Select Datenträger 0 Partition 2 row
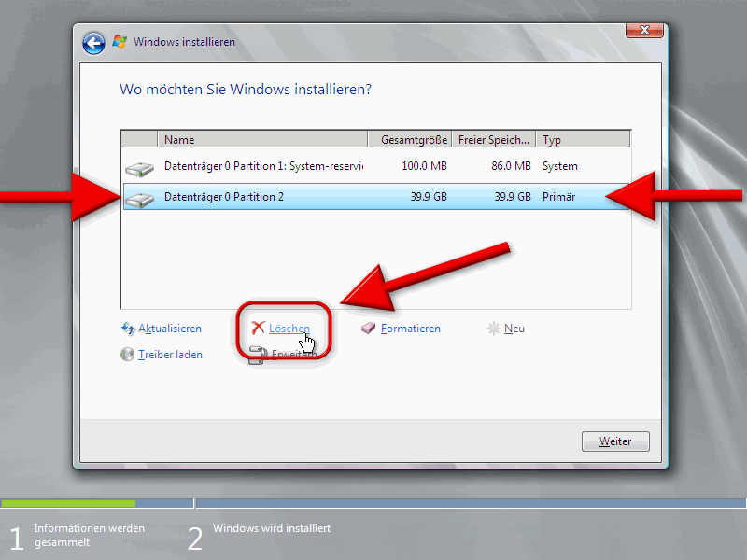The image size is (747, 560). pos(376,197)
